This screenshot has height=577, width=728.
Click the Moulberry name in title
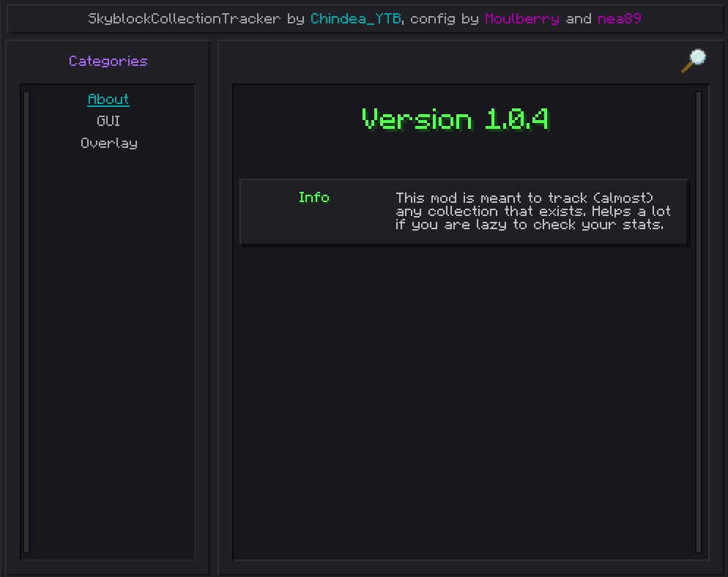521,18
